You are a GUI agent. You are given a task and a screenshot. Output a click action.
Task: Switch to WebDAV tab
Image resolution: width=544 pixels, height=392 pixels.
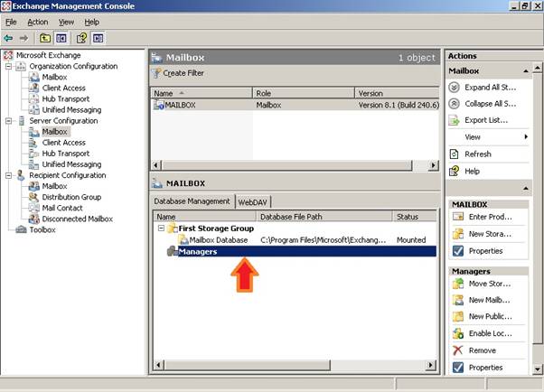click(253, 202)
